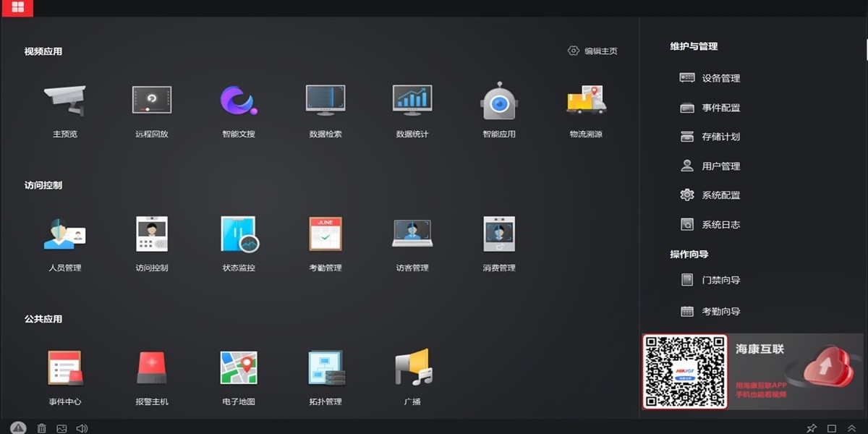The height and width of the screenshot is (434, 868).
Task: Mute system audio via speaker icon
Action: coord(82,427)
